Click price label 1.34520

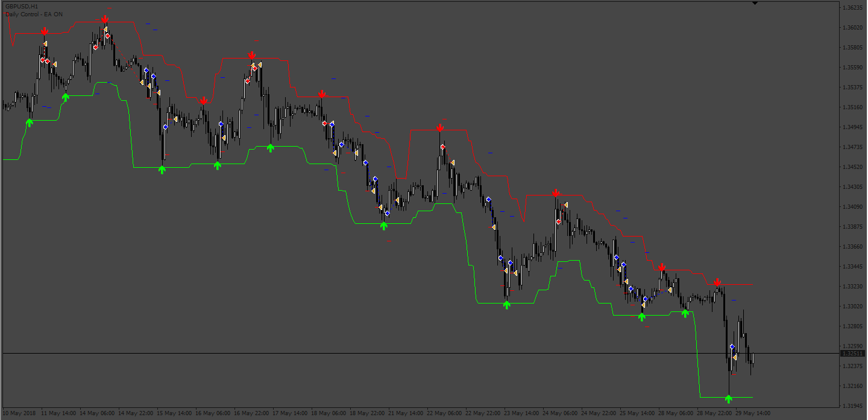pos(854,167)
